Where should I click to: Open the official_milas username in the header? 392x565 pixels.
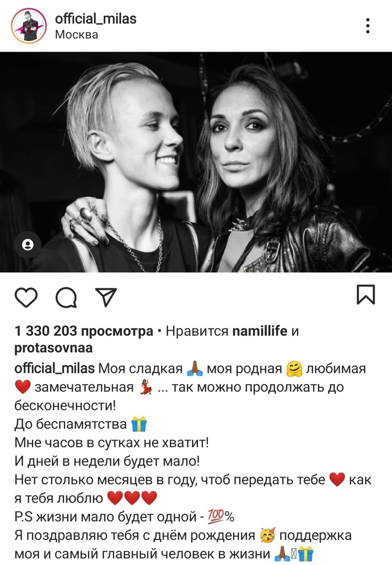click(x=96, y=19)
